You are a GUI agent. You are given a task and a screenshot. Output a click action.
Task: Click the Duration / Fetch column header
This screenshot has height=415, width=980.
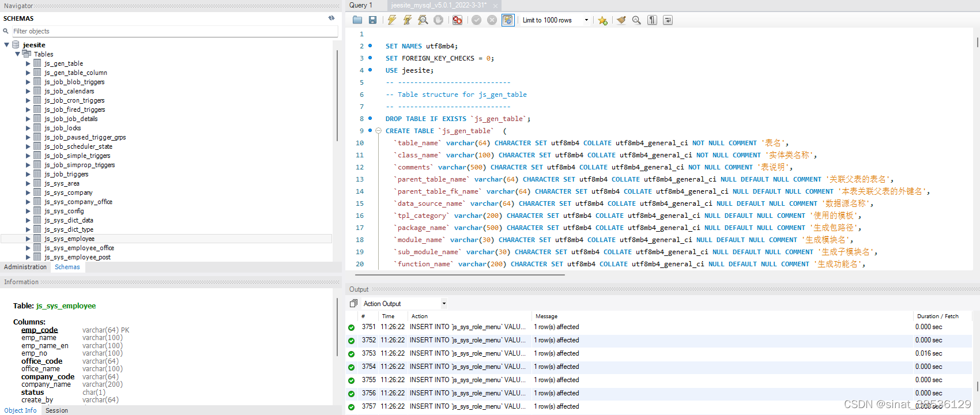coord(938,316)
